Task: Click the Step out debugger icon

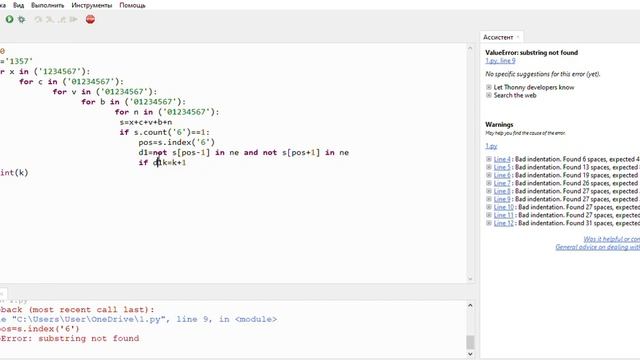Action: click(62, 19)
